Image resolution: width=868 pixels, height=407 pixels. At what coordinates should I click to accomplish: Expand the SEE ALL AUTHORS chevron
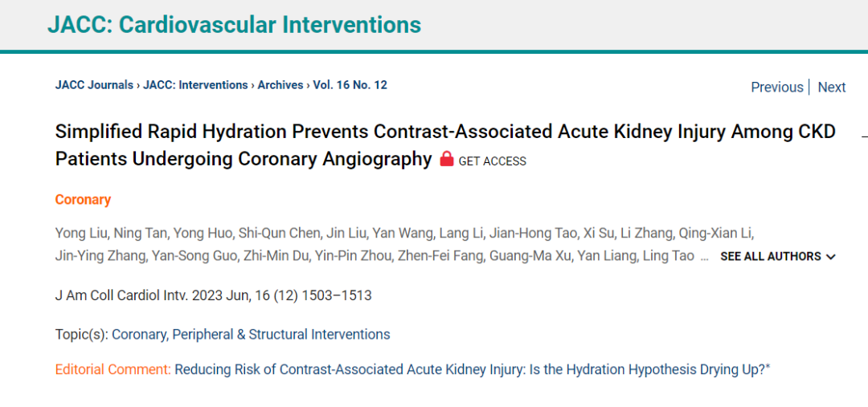click(830, 257)
